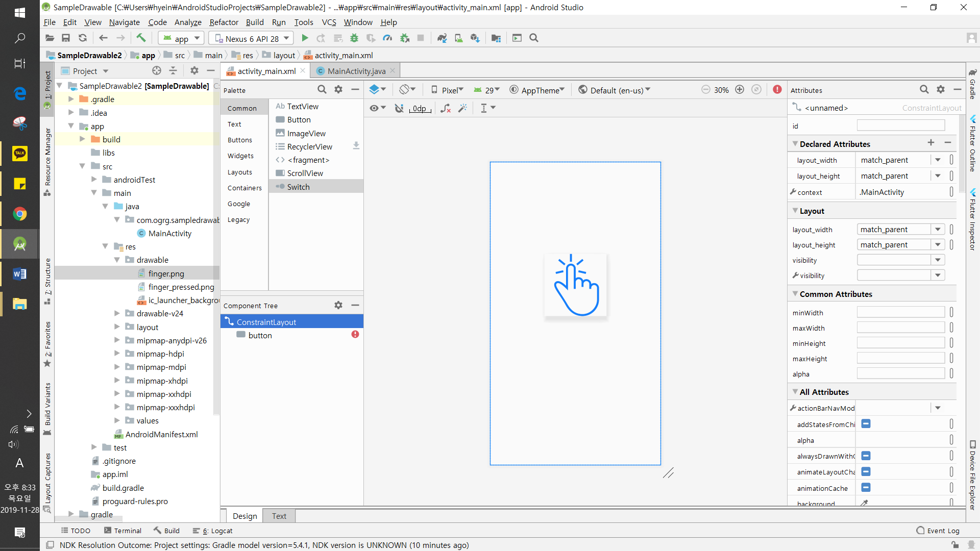Open the Nexus 6 API 28 device dropdown
Image resolution: width=980 pixels, height=551 pixels.
[x=253, y=38]
